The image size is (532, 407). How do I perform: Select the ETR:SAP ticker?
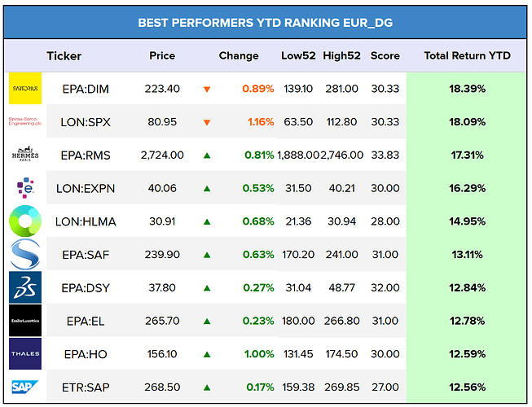click(x=86, y=387)
